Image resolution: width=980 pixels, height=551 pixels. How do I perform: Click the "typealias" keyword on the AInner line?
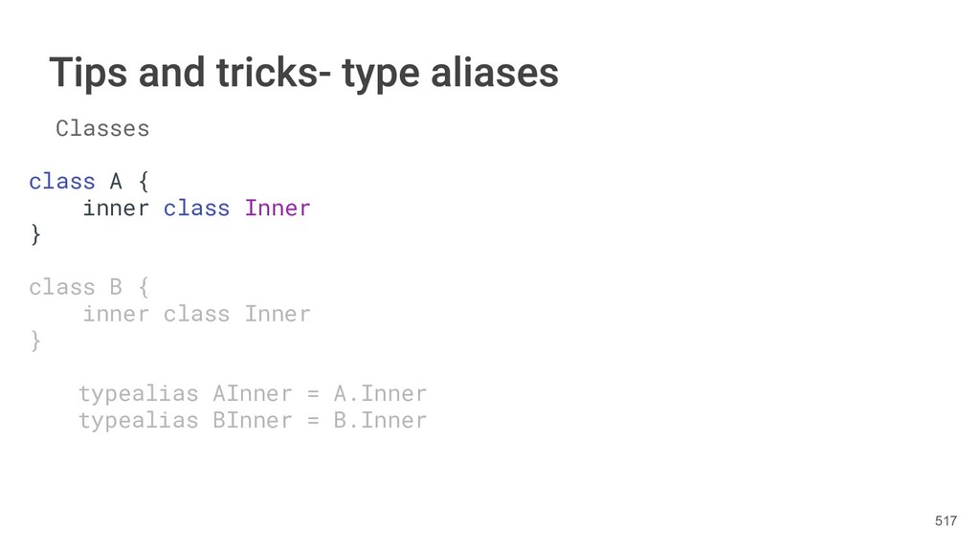138,393
